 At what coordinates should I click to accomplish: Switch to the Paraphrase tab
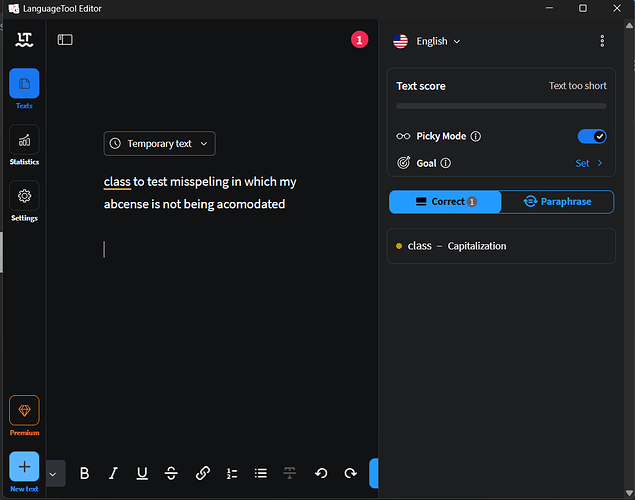coord(558,202)
